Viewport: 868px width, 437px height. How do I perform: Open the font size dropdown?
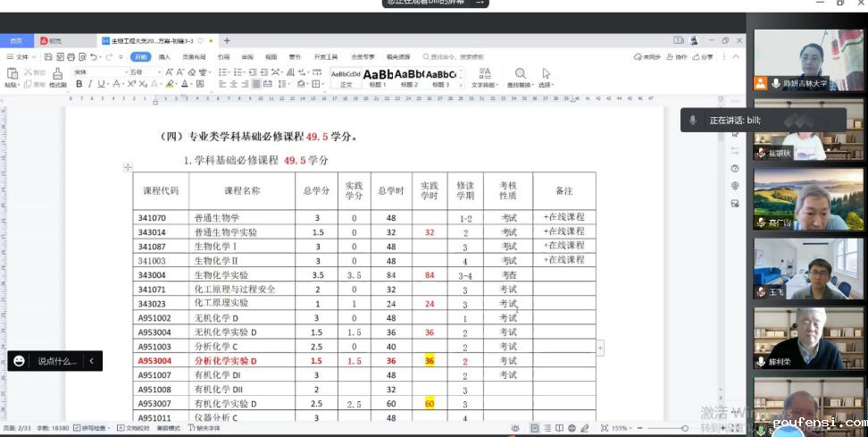click(x=141, y=71)
